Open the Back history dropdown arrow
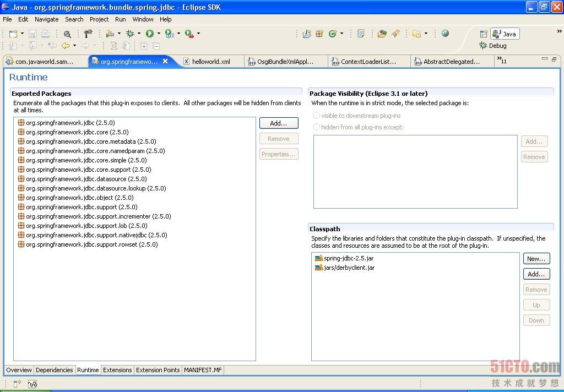 74,46
